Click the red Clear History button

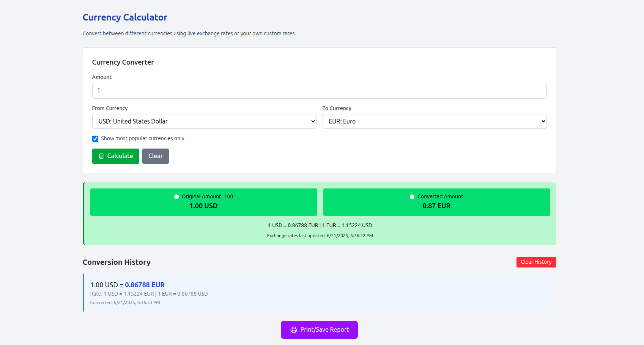pos(536,262)
